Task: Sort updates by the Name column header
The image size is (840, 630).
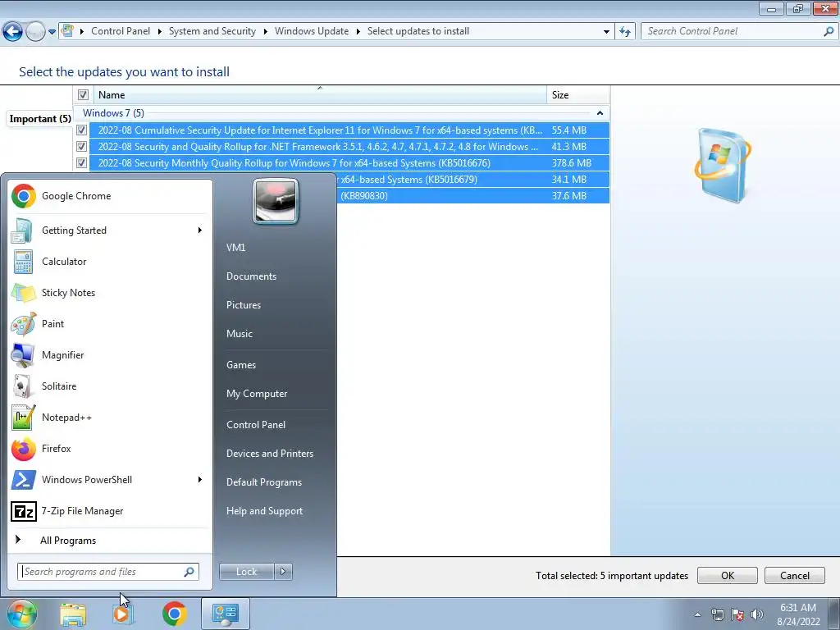Action: 321,95
